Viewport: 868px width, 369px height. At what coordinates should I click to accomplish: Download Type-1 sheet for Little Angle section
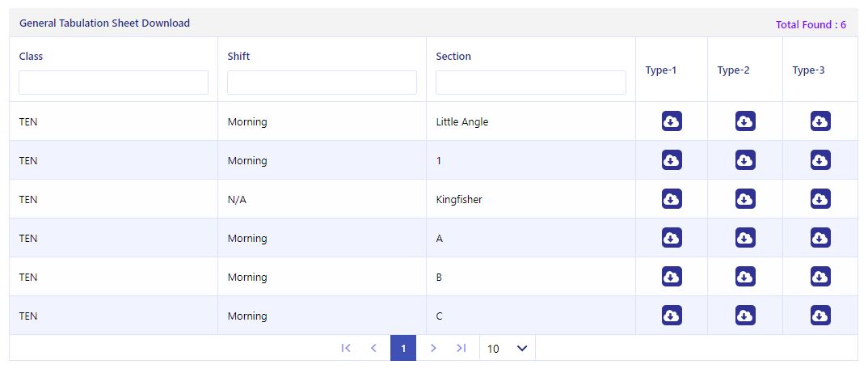pos(672,121)
